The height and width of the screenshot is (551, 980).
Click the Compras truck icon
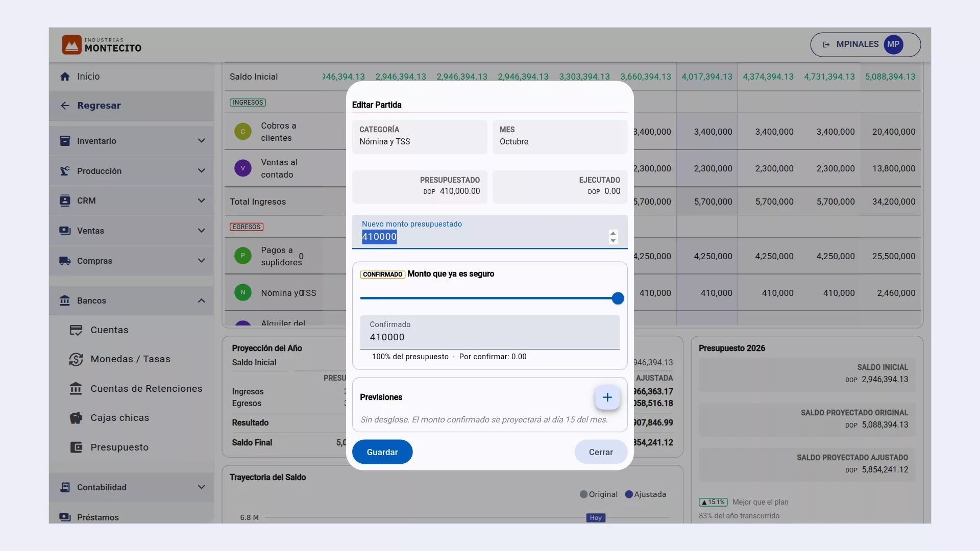(x=65, y=261)
